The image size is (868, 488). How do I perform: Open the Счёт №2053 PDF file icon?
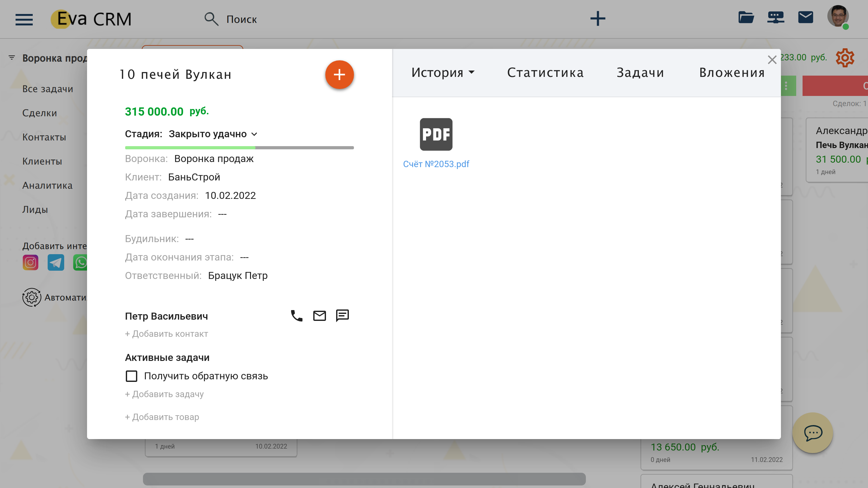436,134
